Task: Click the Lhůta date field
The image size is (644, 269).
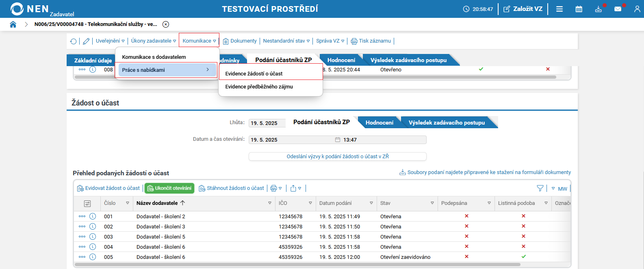Action: coord(267,123)
